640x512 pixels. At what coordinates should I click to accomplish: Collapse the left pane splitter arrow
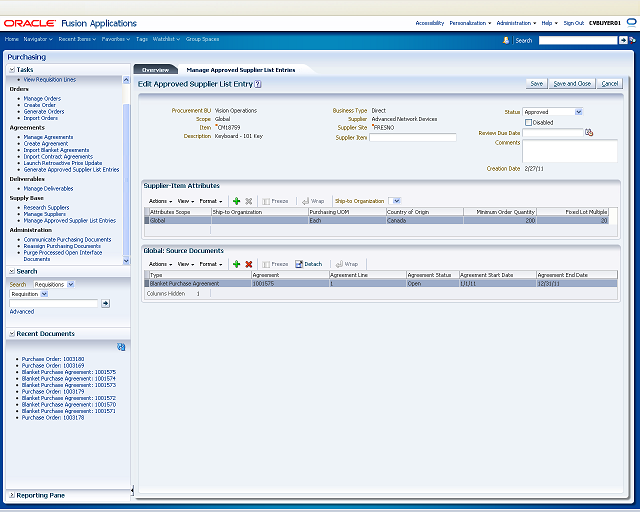pyautogui.click(x=132, y=490)
